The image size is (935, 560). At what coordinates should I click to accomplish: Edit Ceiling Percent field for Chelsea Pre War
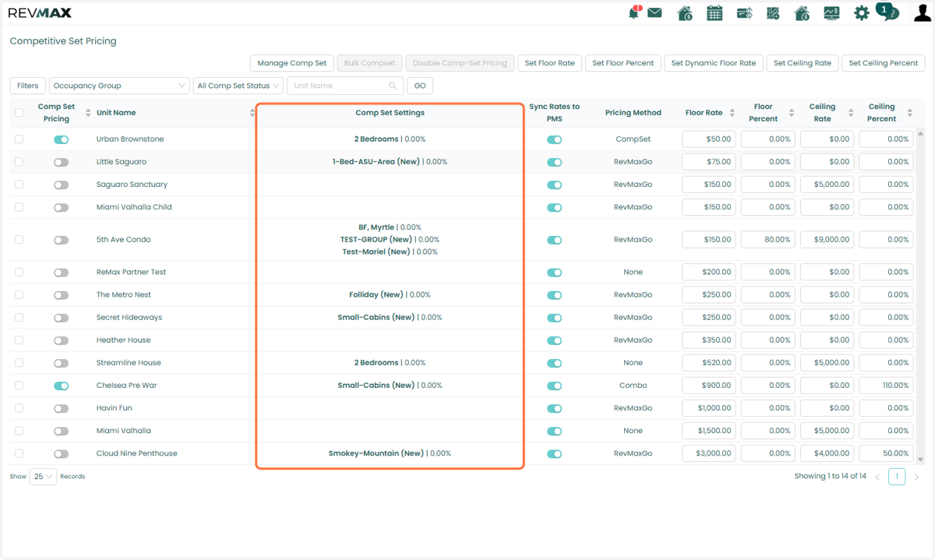click(886, 386)
